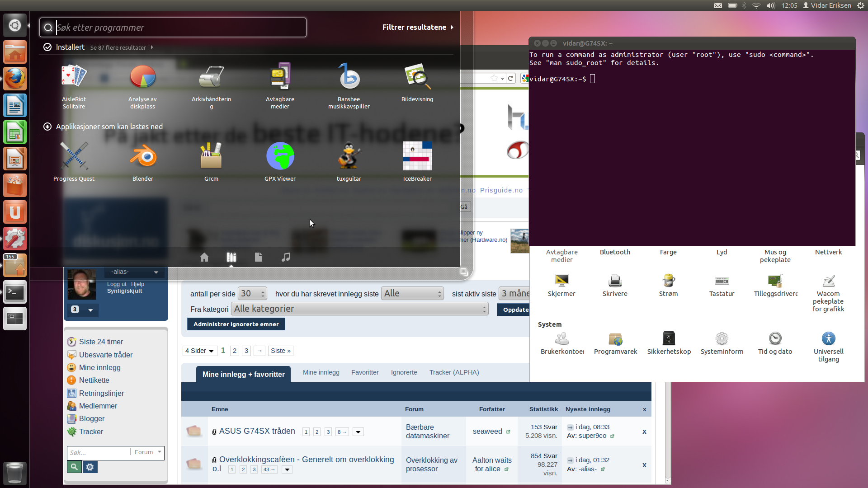The width and height of the screenshot is (868, 488).
Task: Expand Se 87 flere resultater
Action: coord(122,47)
